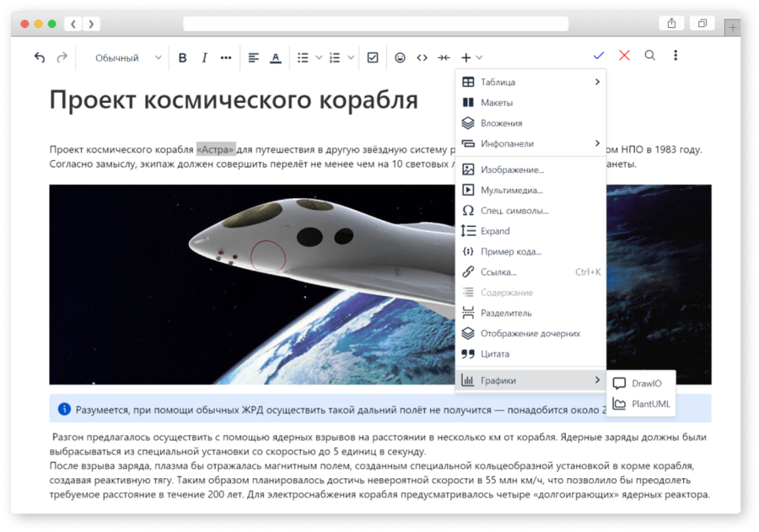This screenshot has width=759, height=532.
Task: Expand the insert menu arrow
Action: [x=479, y=57]
